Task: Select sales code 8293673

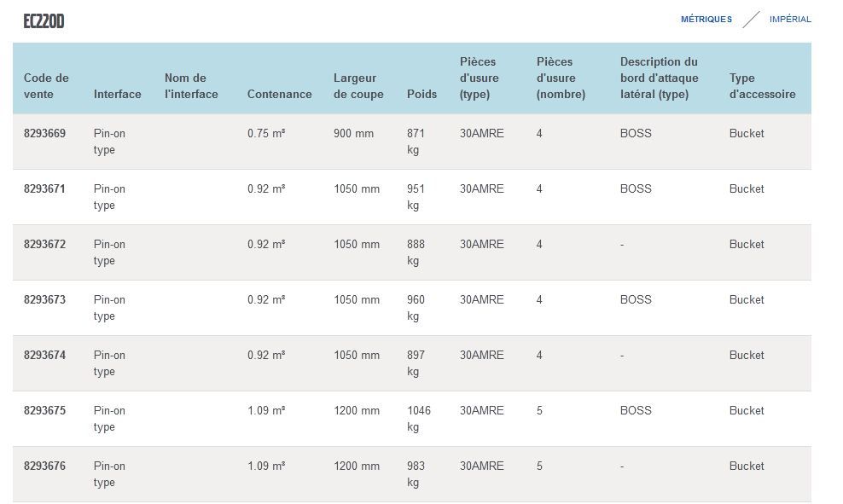Action: point(44,300)
